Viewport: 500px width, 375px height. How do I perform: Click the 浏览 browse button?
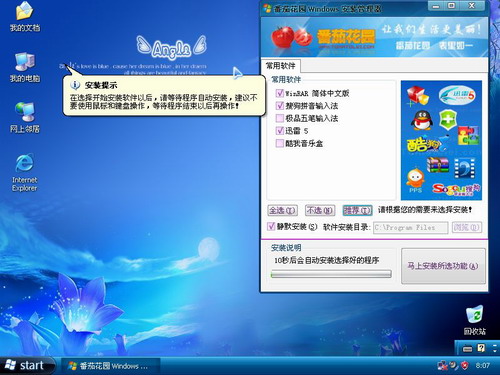pos(467,227)
